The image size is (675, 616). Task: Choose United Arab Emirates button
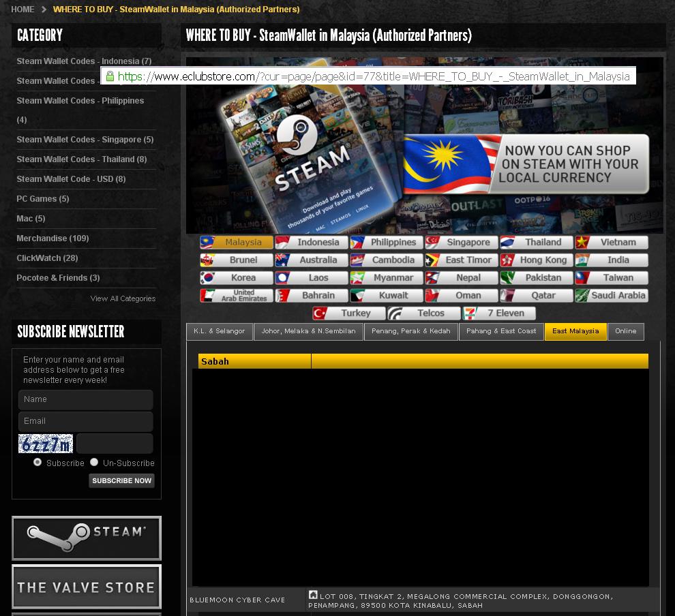pos(237,296)
